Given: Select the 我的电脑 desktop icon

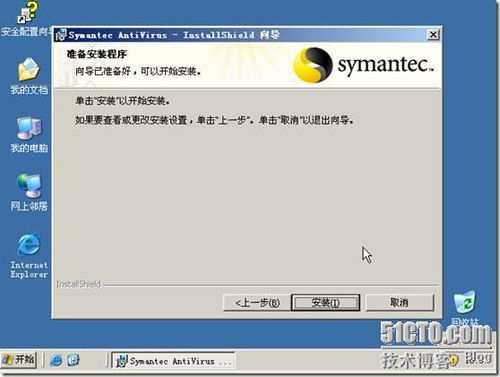Looking at the screenshot, I should [x=29, y=134].
